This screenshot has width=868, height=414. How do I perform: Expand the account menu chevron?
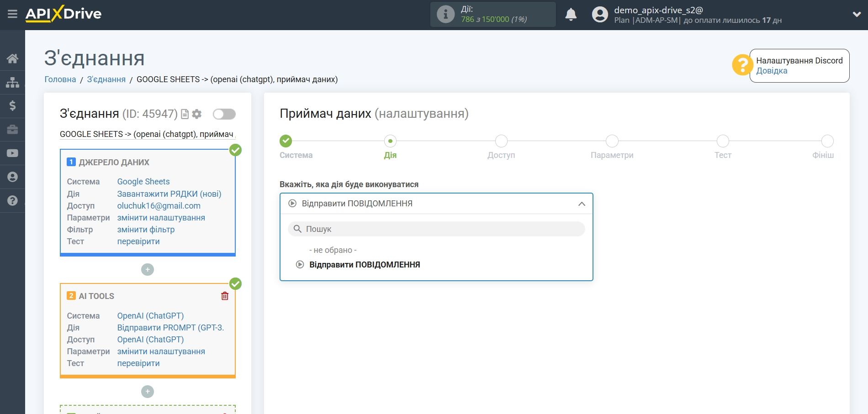pos(857,15)
